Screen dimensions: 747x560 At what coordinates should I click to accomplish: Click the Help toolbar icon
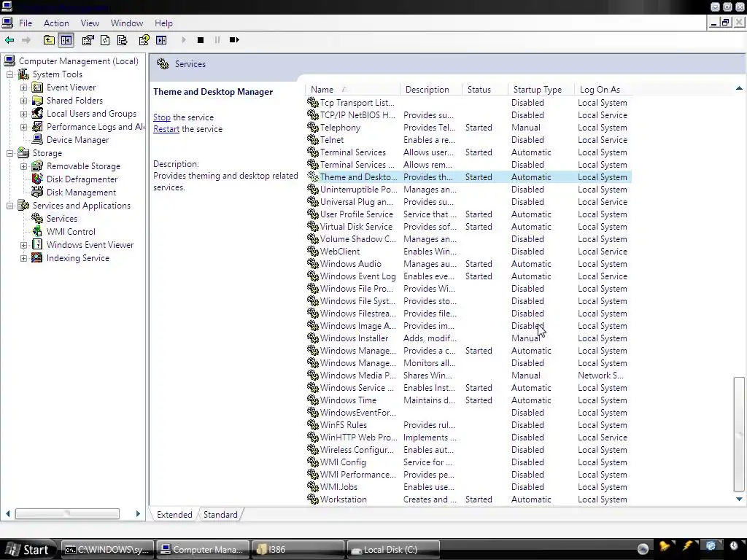point(144,41)
